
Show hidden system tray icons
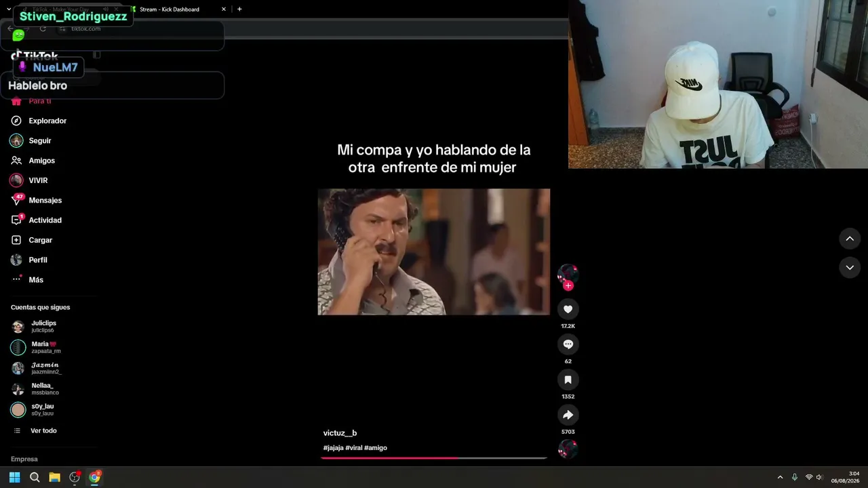(x=780, y=477)
